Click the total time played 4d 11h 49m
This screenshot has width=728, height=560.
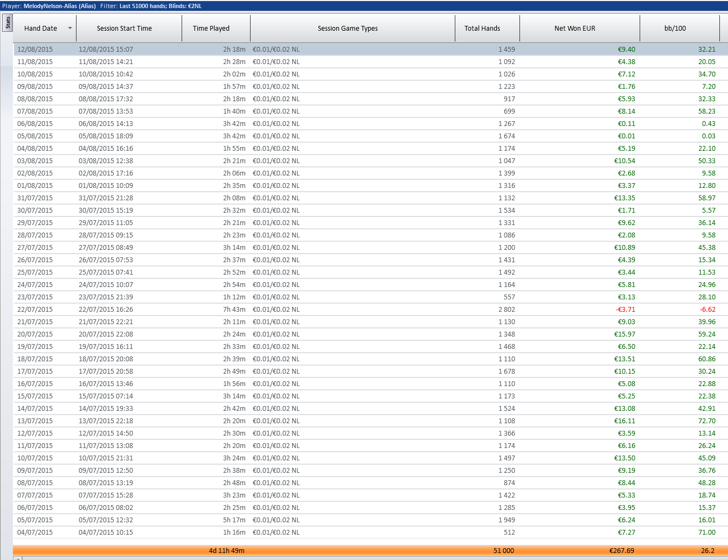click(227, 551)
